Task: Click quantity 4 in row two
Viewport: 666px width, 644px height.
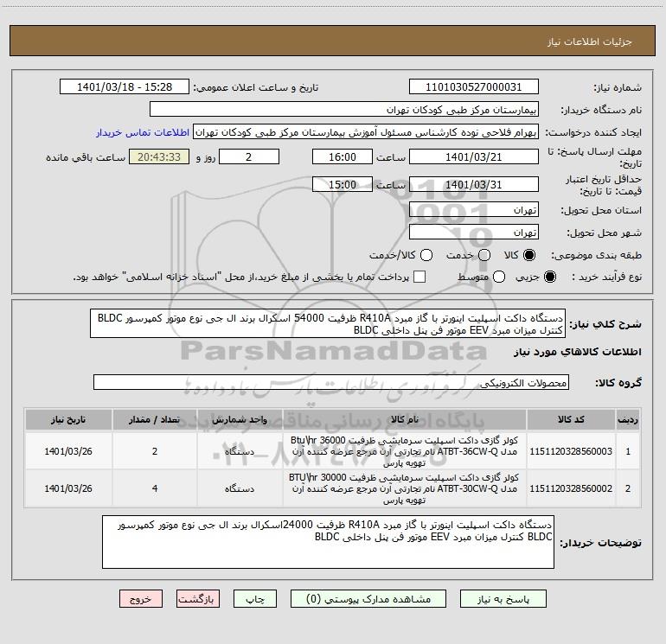Action: tap(155, 488)
